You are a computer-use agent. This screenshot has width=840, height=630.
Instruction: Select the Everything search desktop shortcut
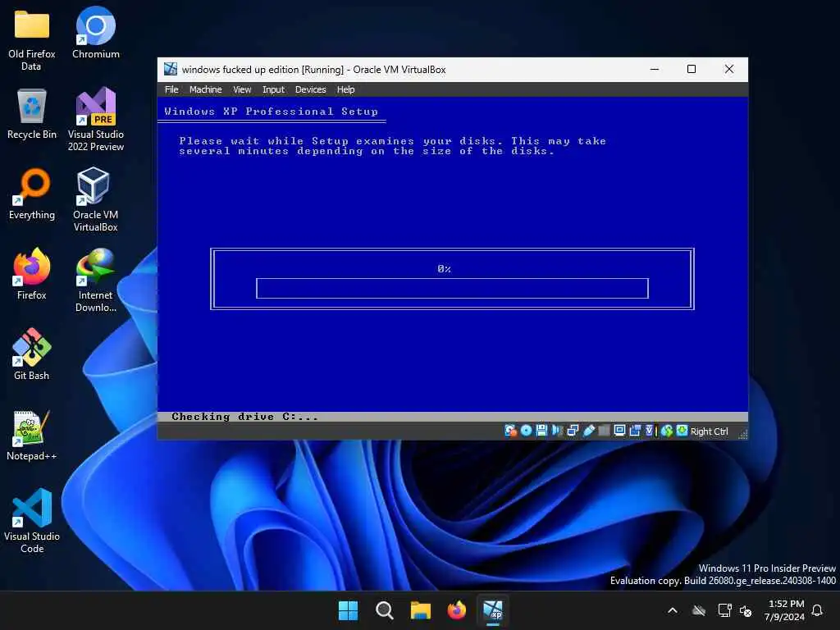point(32,194)
